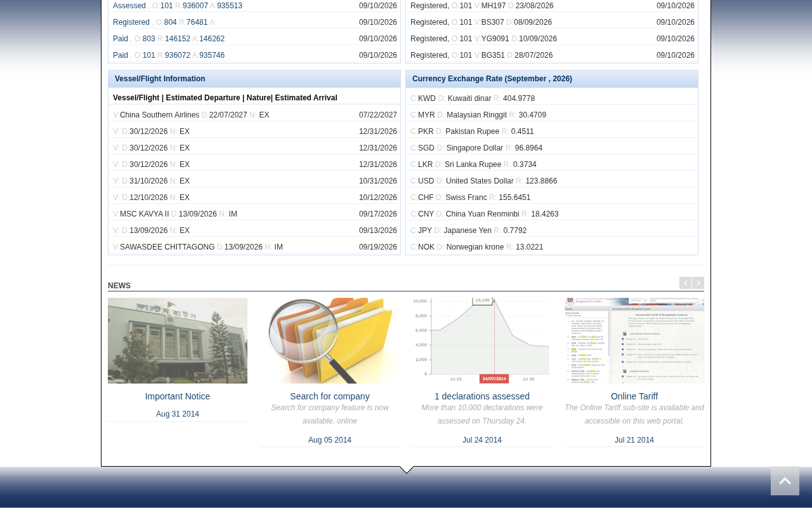Open the declarations assessed chart image
This screenshot has width=812, height=508.
tap(482, 340)
